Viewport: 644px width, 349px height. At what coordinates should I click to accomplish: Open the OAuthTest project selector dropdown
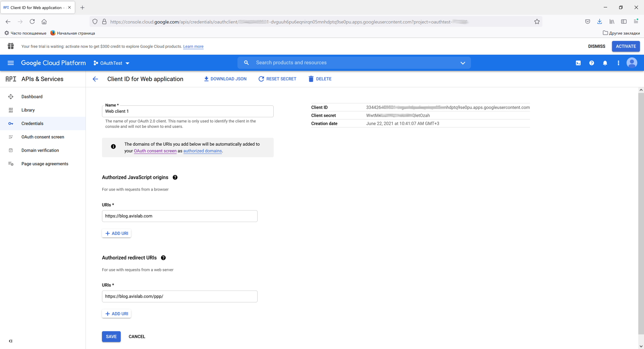point(112,63)
